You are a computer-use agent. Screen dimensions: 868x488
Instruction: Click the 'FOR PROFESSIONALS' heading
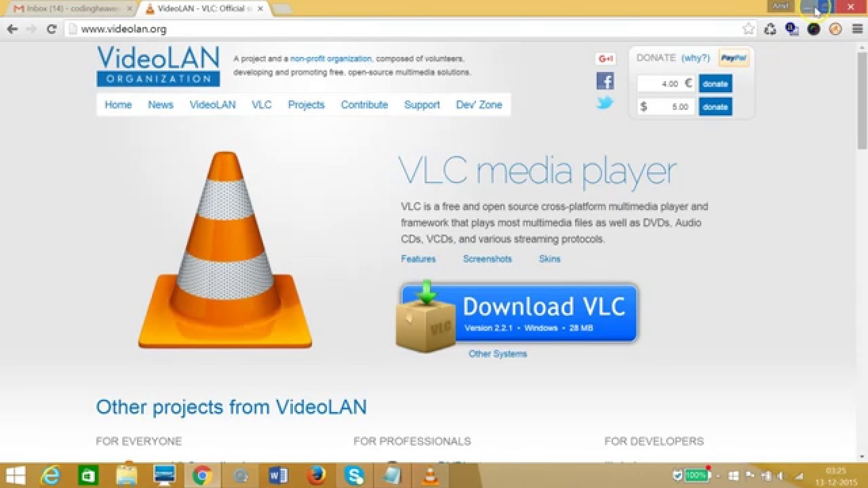tap(412, 441)
